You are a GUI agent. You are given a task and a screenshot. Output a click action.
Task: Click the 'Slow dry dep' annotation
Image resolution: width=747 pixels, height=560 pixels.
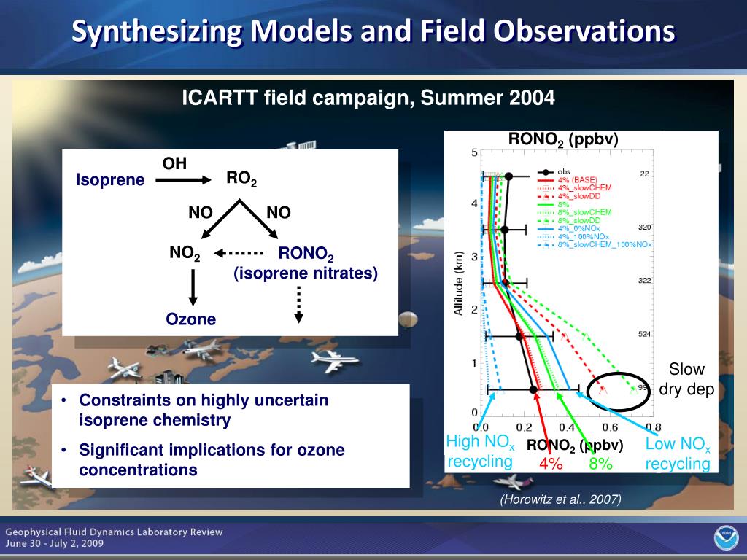pyautogui.click(x=686, y=379)
